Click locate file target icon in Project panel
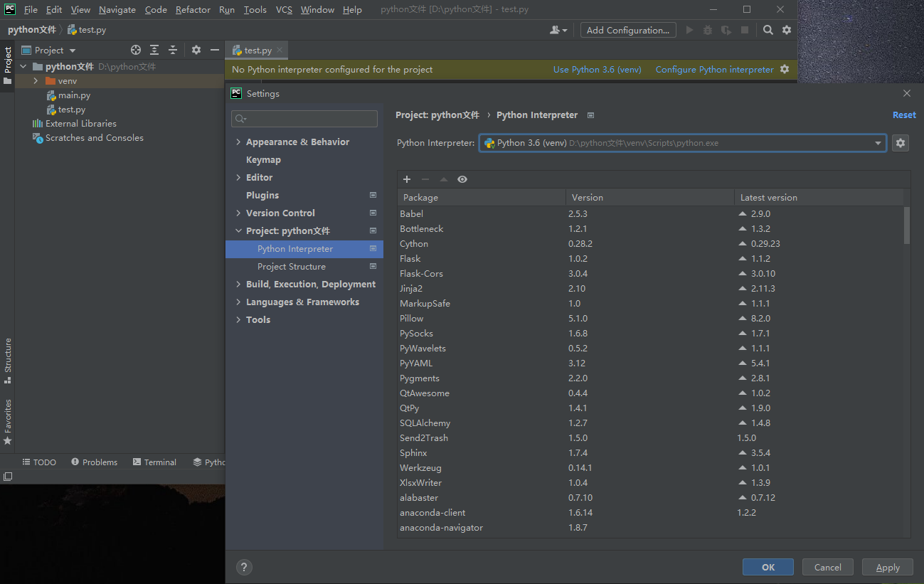 [136, 50]
